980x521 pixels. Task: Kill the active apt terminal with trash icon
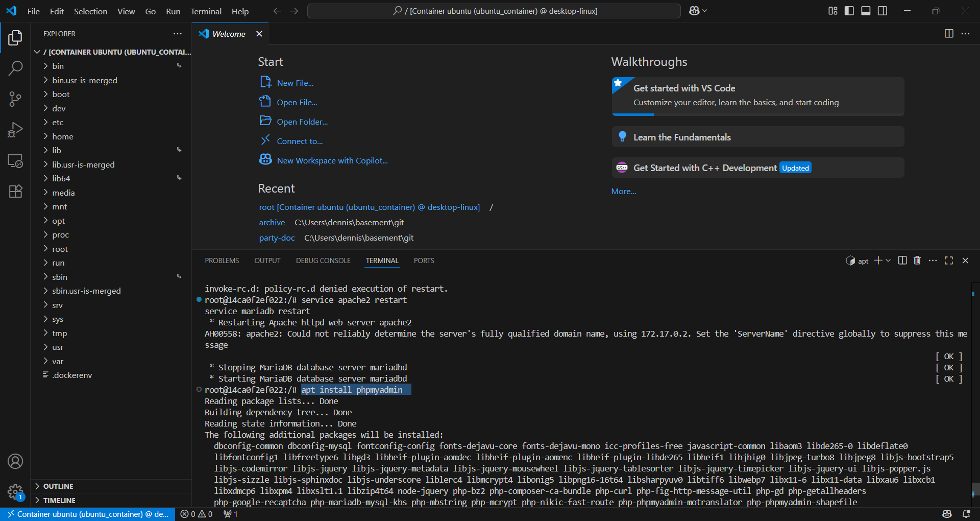917,260
